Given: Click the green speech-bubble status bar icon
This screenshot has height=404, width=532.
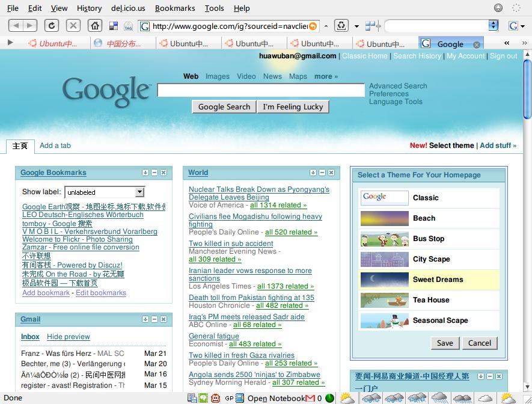Looking at the screenshot, I should [203, 398].
